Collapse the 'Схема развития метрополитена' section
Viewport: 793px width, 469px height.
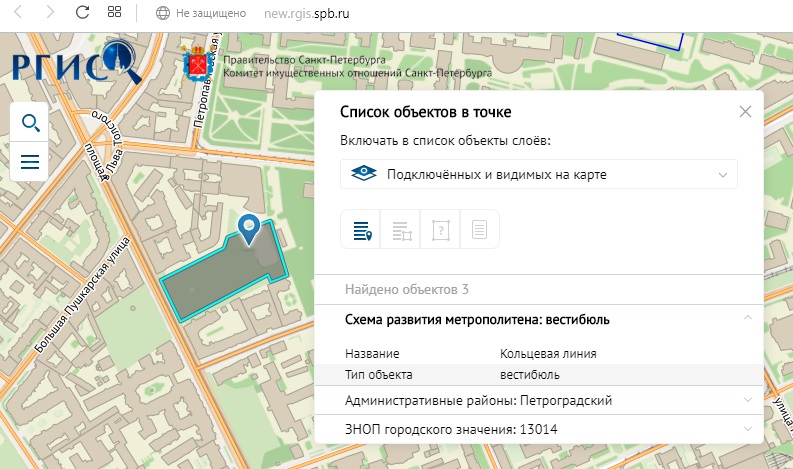click(747, 319)
